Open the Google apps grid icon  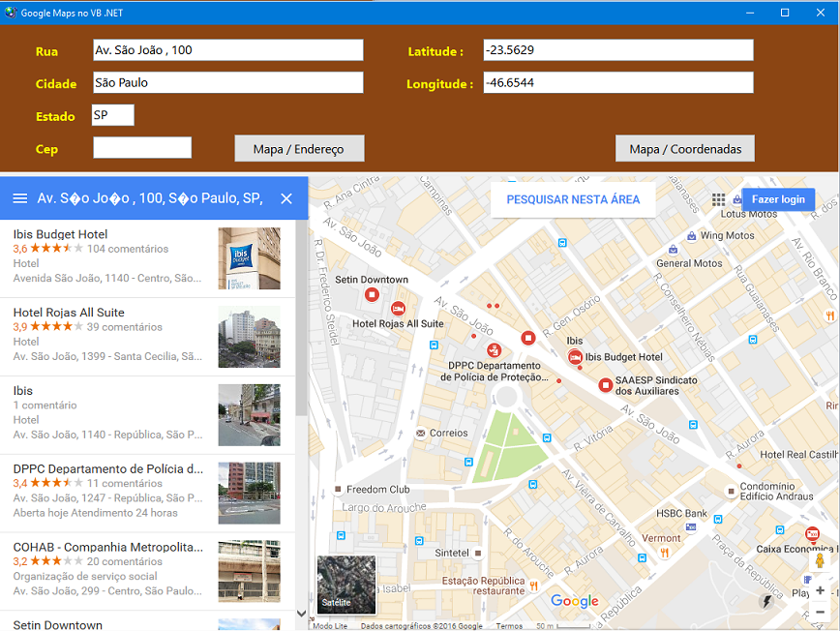tap(718, 199)
